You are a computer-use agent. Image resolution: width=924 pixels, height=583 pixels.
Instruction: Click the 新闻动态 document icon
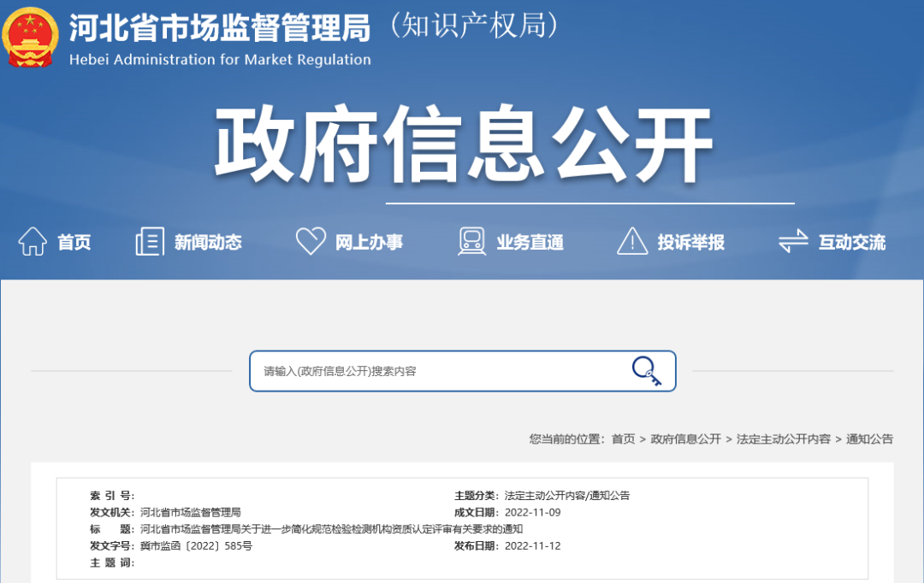pos(149,241)
